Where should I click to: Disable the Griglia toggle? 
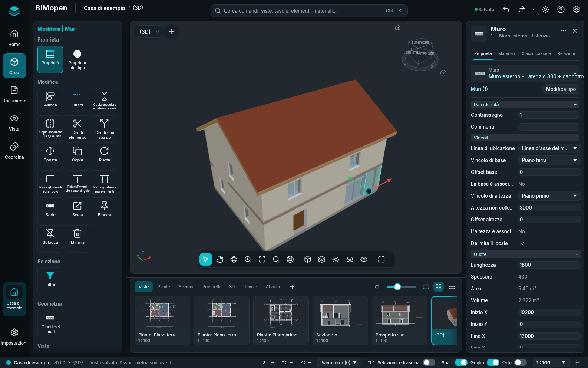493,362
